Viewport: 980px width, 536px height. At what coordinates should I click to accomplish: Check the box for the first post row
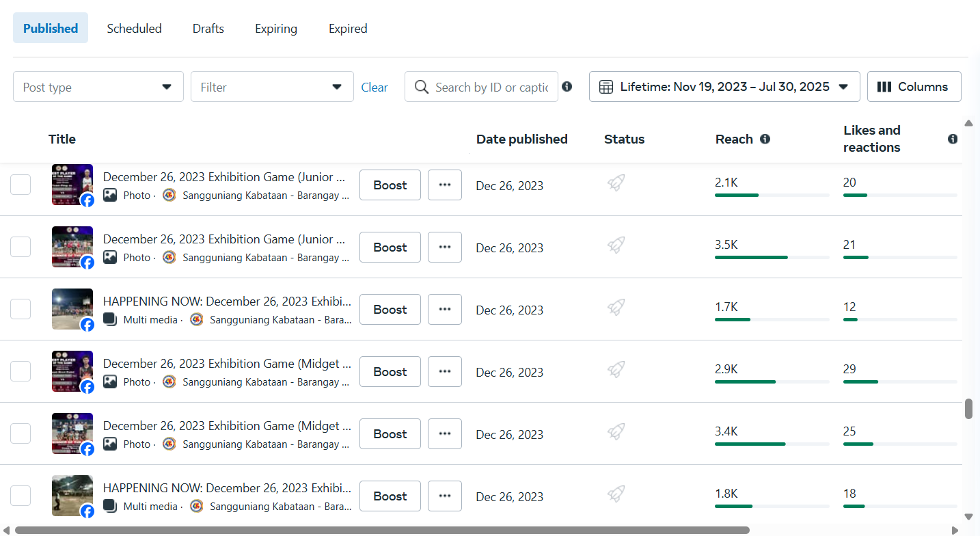(x=21, y=185)
